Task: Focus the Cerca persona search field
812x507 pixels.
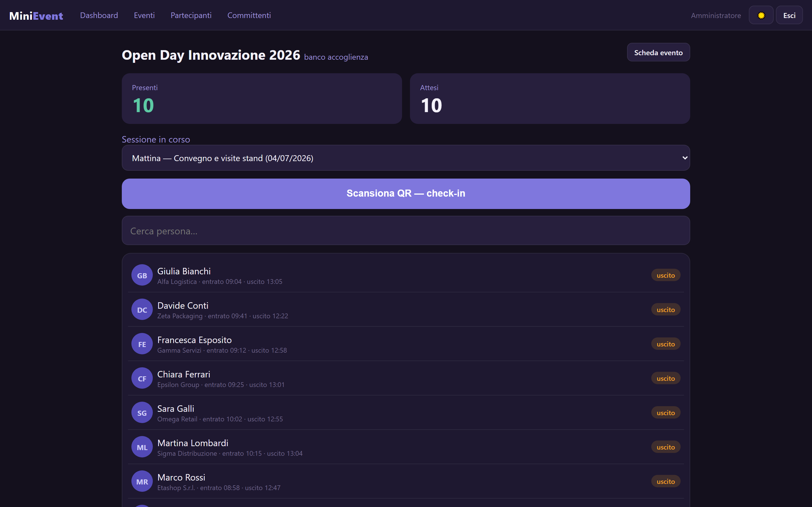Action: click(406, 231)
